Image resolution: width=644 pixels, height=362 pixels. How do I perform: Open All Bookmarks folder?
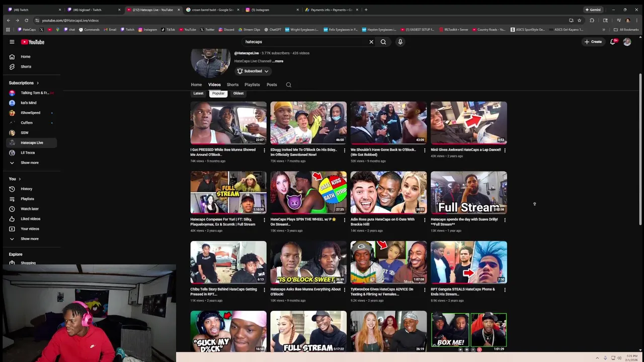[626, 30]
